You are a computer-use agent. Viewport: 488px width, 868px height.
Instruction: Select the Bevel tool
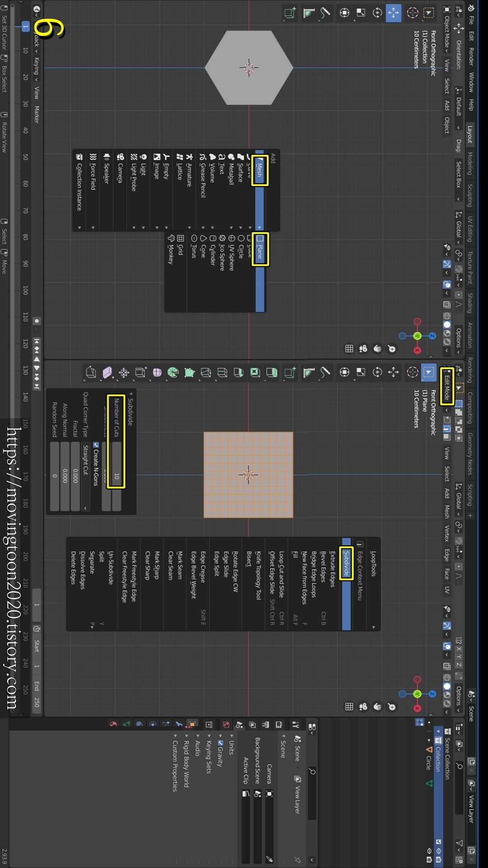pyautogui.click(x=238, y=372)
